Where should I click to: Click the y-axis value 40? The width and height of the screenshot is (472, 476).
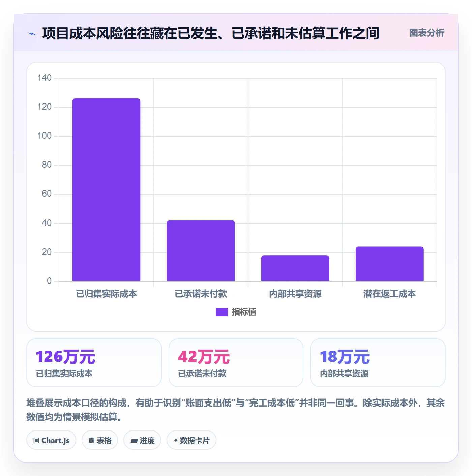47,223
